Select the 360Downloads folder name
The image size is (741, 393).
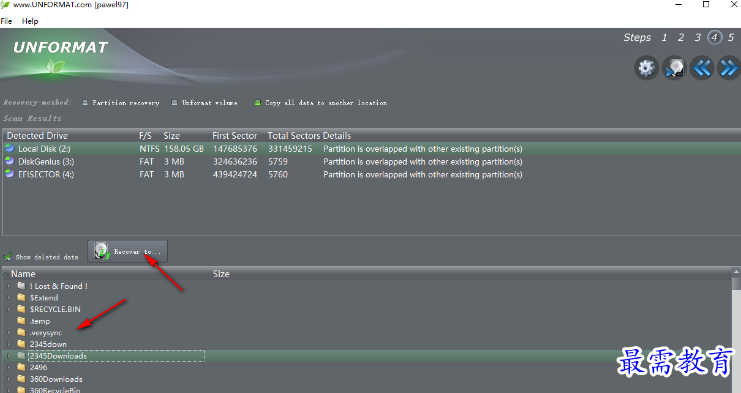[x=56, y=379]
